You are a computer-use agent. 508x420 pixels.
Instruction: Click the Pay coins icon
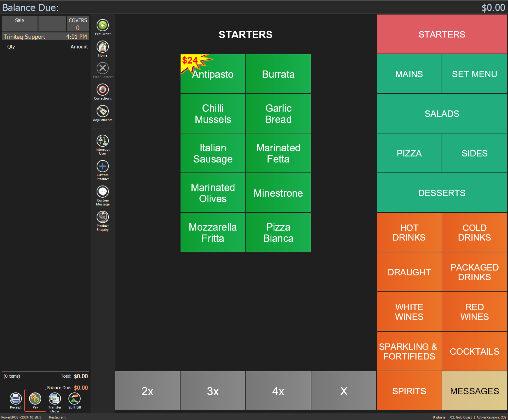35,398
